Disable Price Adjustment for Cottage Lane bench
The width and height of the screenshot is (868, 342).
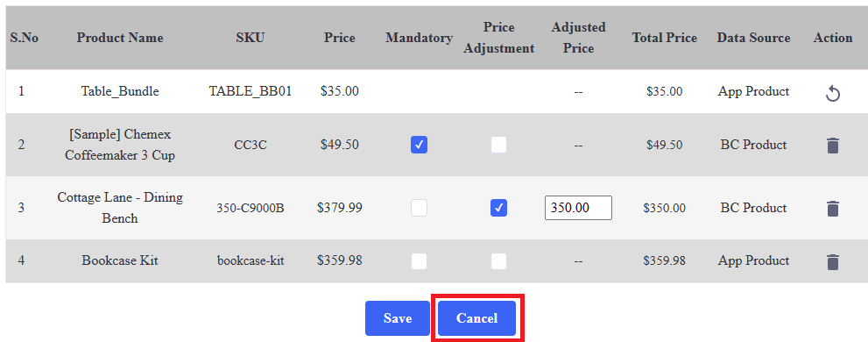[498, 208]
